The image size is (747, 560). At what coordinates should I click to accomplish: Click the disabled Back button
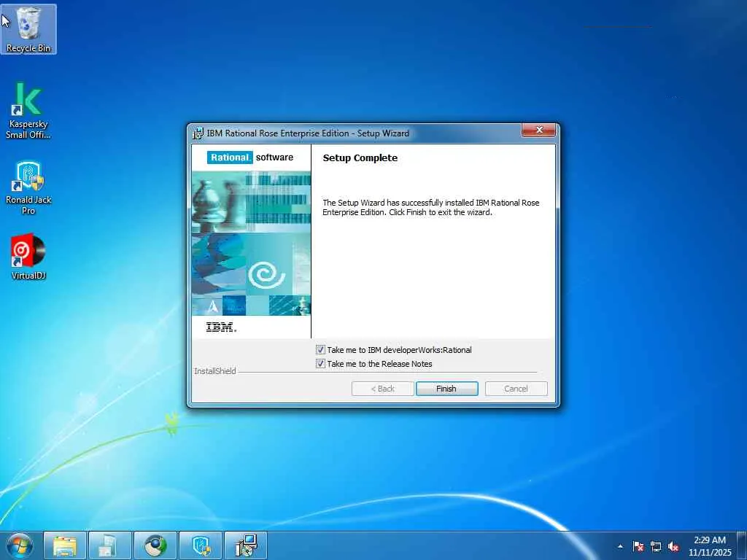click(382, 389)
